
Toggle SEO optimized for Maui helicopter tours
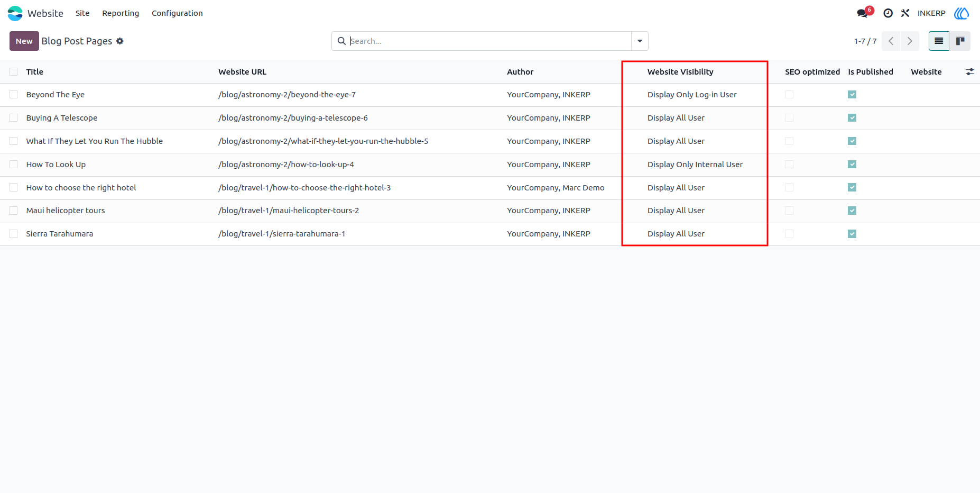tap(789, 211)
